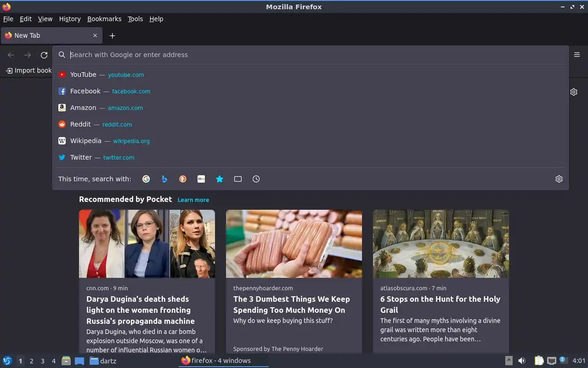Image resolution: width=588 pixels, height=368 pixels.
Task: Open the dartz folder taskbar item
Action: [103, 361]
